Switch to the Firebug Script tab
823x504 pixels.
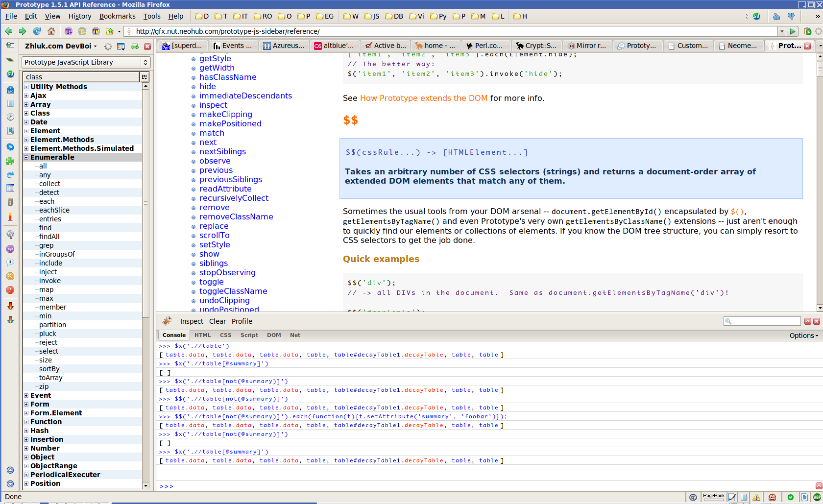249,336
